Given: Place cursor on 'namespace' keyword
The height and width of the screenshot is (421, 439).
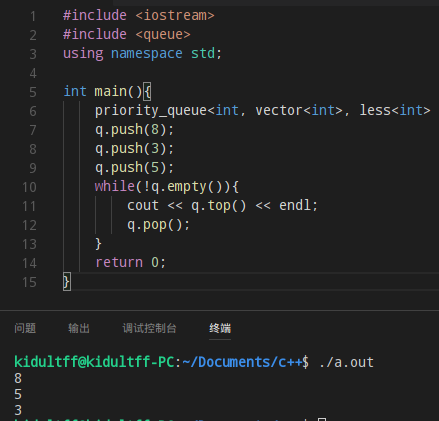Looking at the screenshot, I should coord(147,54).
